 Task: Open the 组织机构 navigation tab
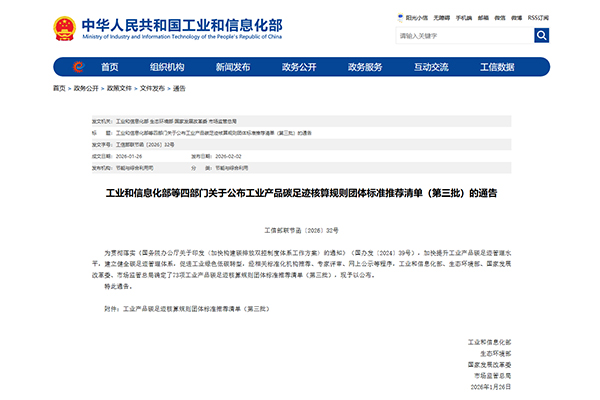coord(167,67)
